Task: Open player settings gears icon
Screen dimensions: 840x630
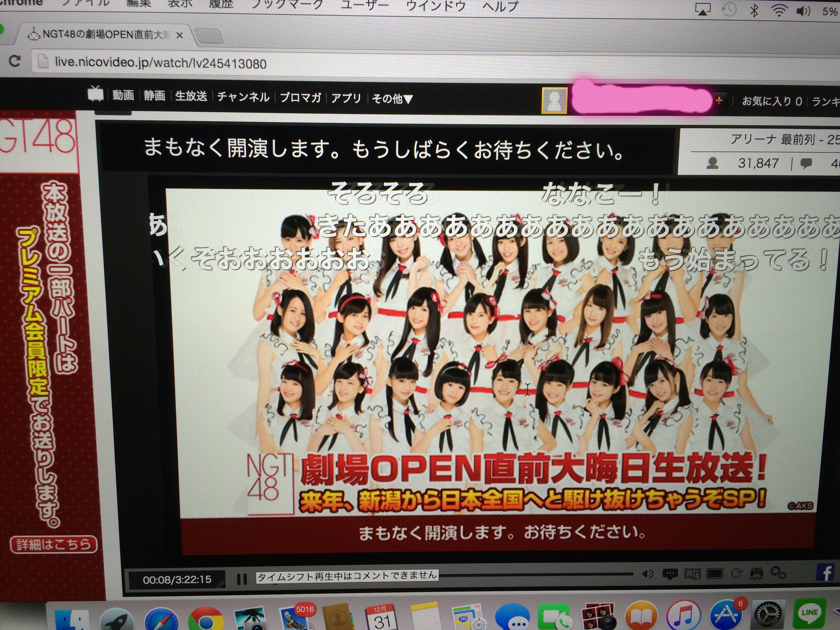Action: pos(777,572)
